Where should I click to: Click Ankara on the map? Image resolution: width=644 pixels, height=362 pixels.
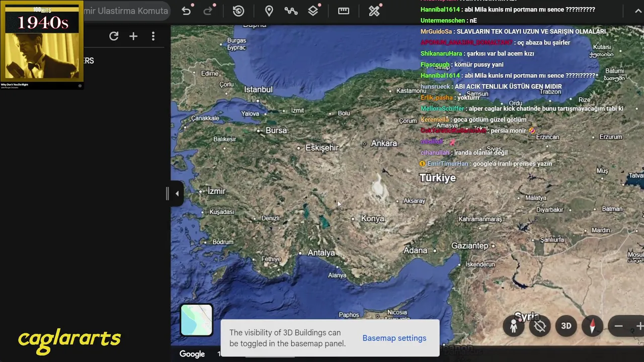tap(384, 143)
